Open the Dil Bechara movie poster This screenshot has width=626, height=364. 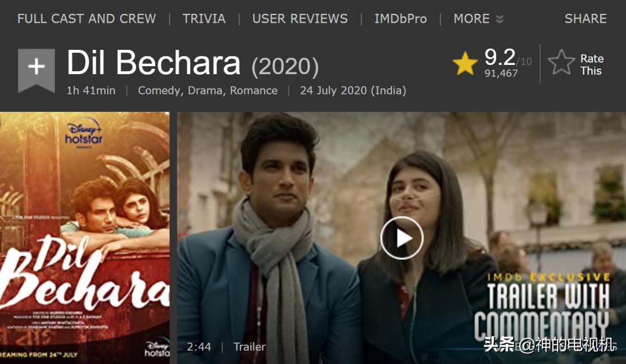85,238
